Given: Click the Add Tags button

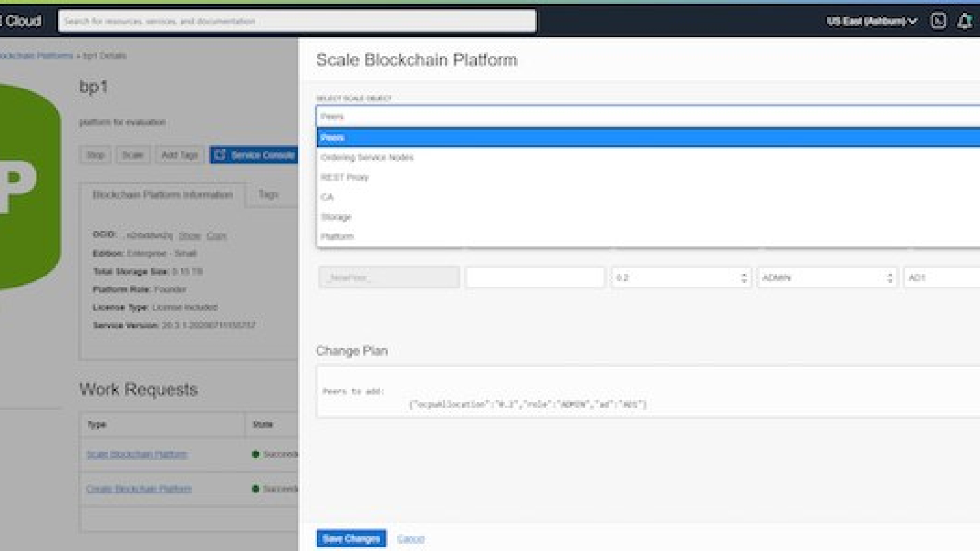Looking at the screenshot, I should coord(179,155).
